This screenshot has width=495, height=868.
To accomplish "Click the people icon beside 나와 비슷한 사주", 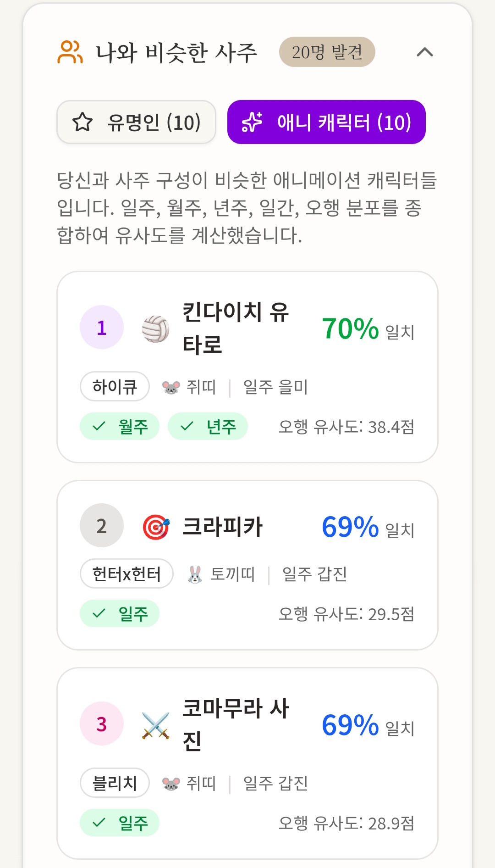I will coord(70,52).
